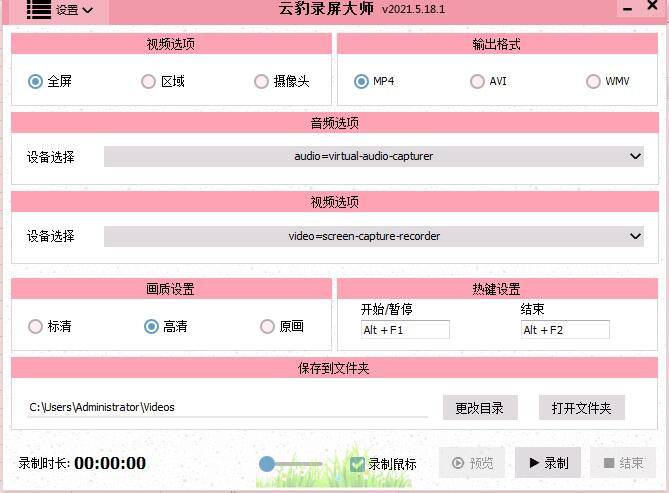Screen dimensions: 669x493
Task: Open the 设置 hamburger menu icon
Action: click(x=39, y=9)
